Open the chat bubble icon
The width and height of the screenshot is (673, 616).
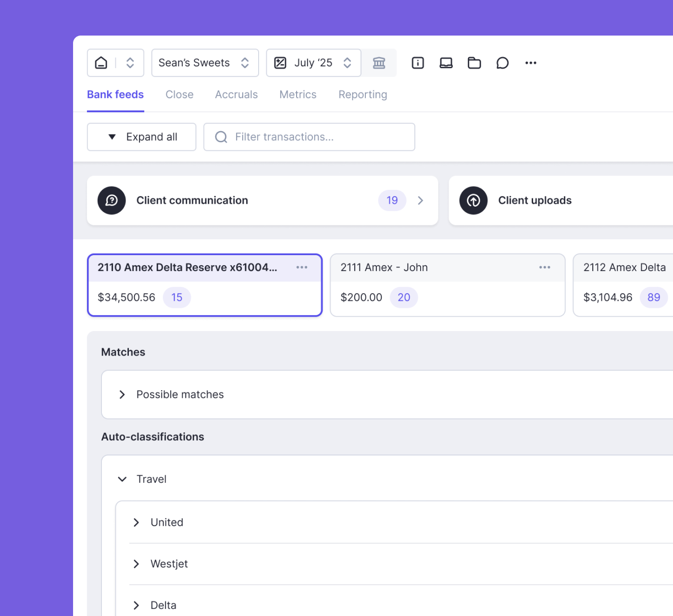click(502, 63)
